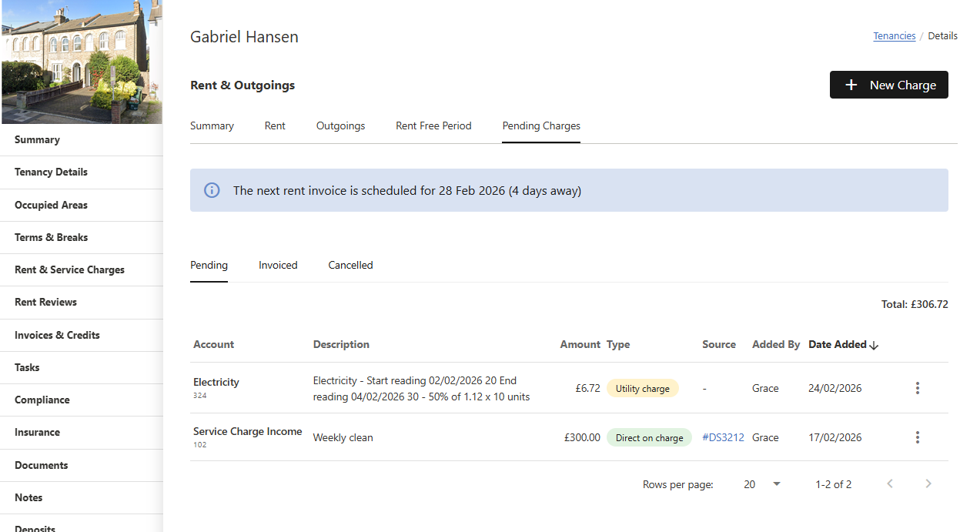Open the Summary tab under Rent & Outgoings
This screenshot has height=532, width=980.
point(212,125)
